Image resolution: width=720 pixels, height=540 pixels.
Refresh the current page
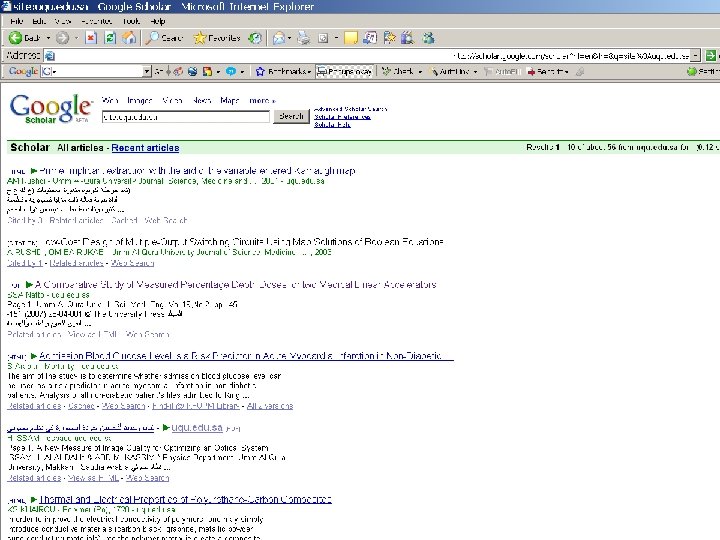(110, 38)
